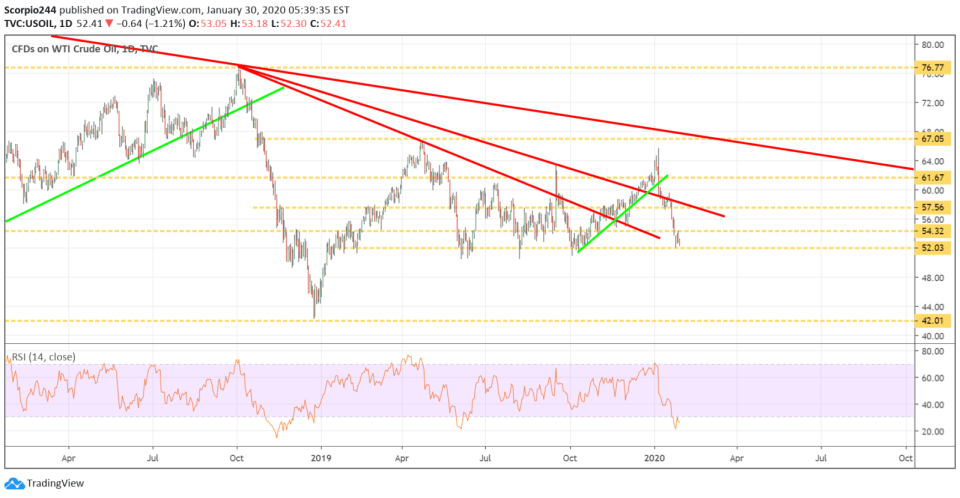Click the 2019 label on time axis

pyautogui.click(x=320, y=458)
